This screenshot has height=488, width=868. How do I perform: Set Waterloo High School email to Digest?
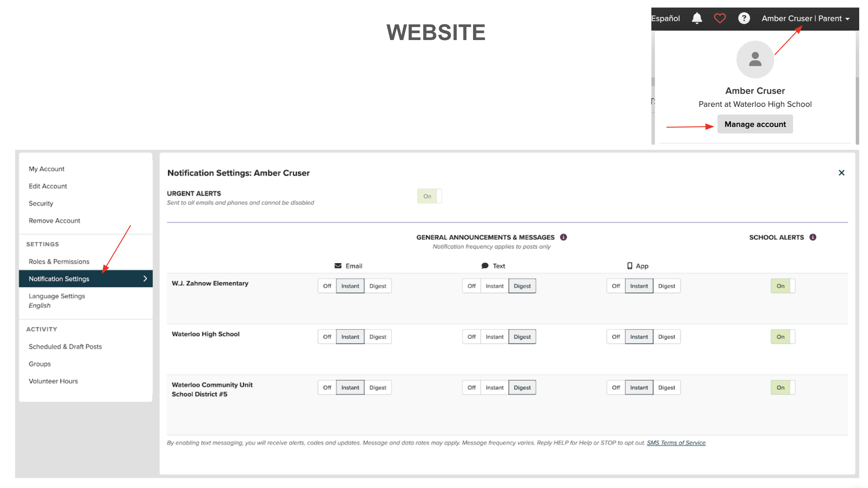pyautogui.click(x=378, y=337)
